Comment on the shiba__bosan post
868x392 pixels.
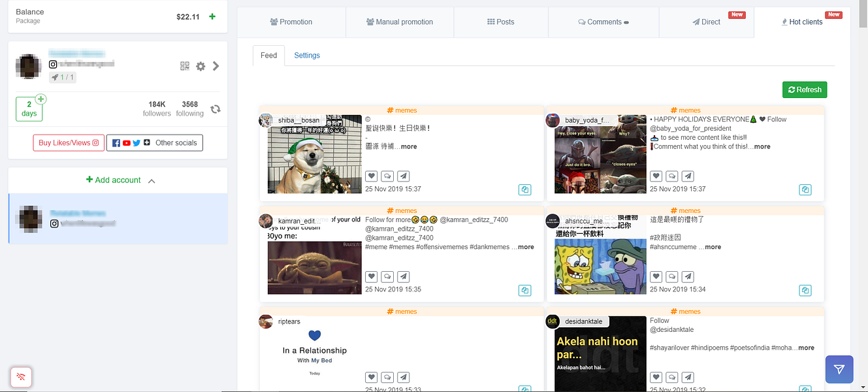[387, 176]
